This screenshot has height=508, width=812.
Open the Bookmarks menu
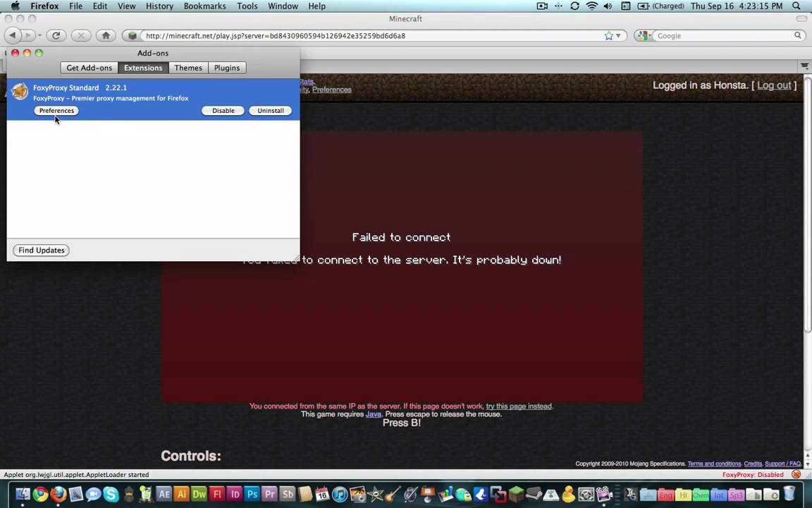click(205, 6)
